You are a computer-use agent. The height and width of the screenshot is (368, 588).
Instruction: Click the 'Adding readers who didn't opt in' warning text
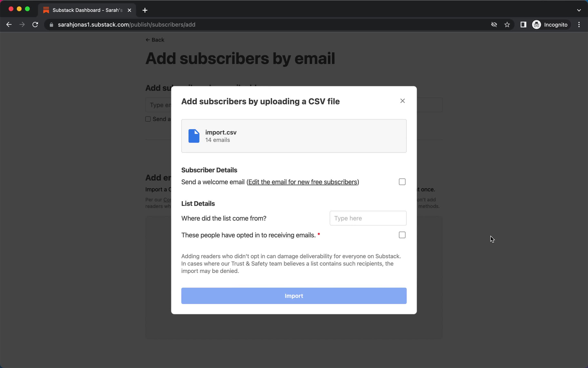point(291,264)
